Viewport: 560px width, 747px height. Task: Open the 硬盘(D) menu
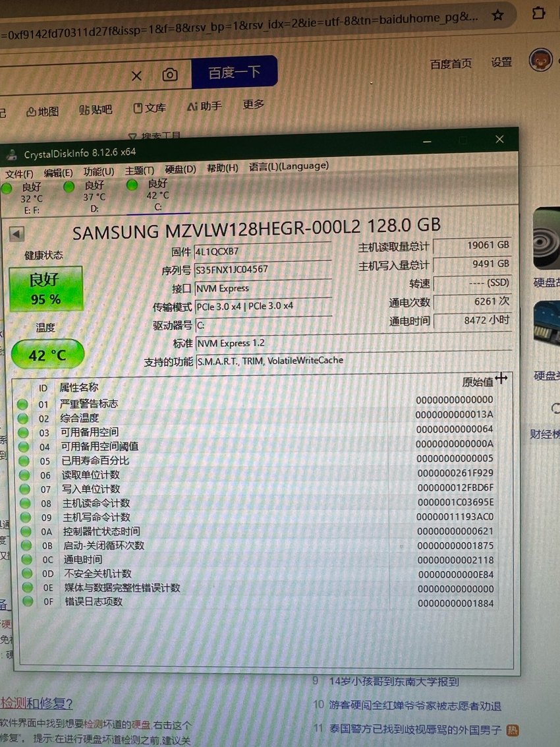point(181,169)
